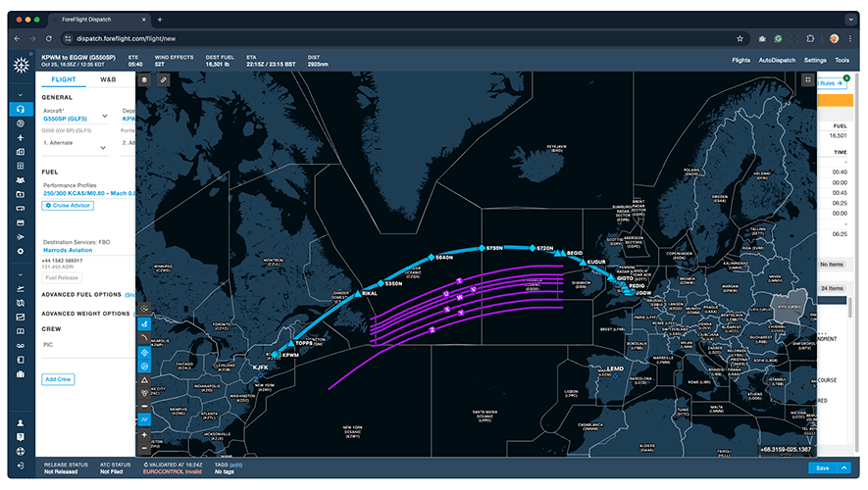Viewport: 868px width, 490px height.
Task: Click the Save button
Action: [823, 467]
